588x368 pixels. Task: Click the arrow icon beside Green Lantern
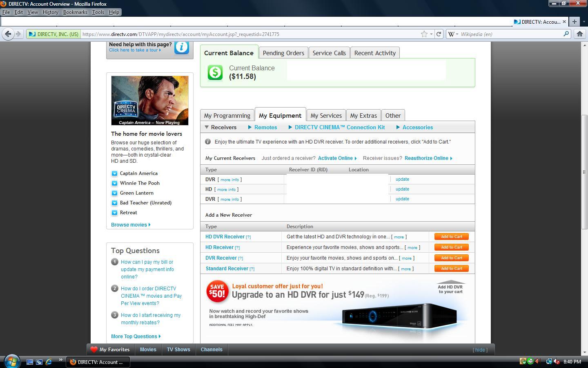(x=114, y=193)
